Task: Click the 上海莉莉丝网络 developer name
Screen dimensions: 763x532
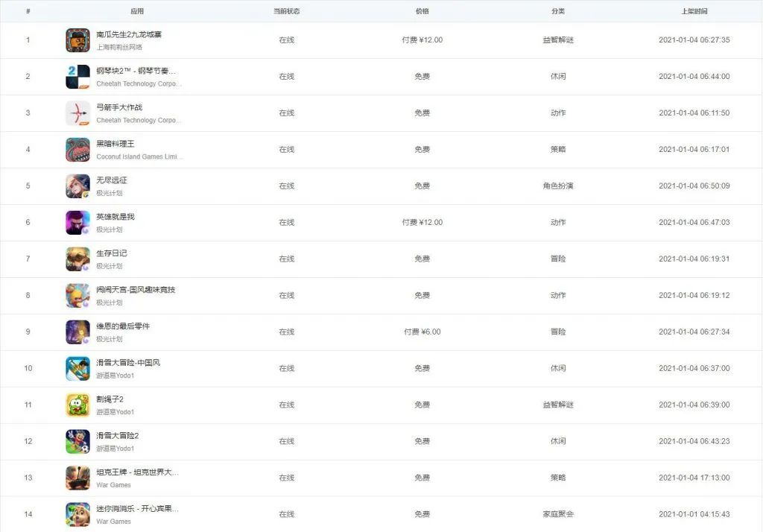Action: click(x=119, y=47)
